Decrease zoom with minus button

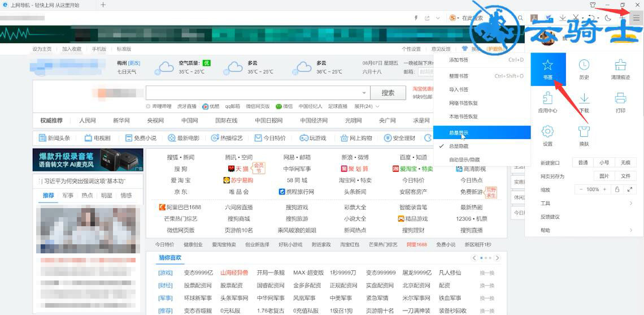coord(581,189)
